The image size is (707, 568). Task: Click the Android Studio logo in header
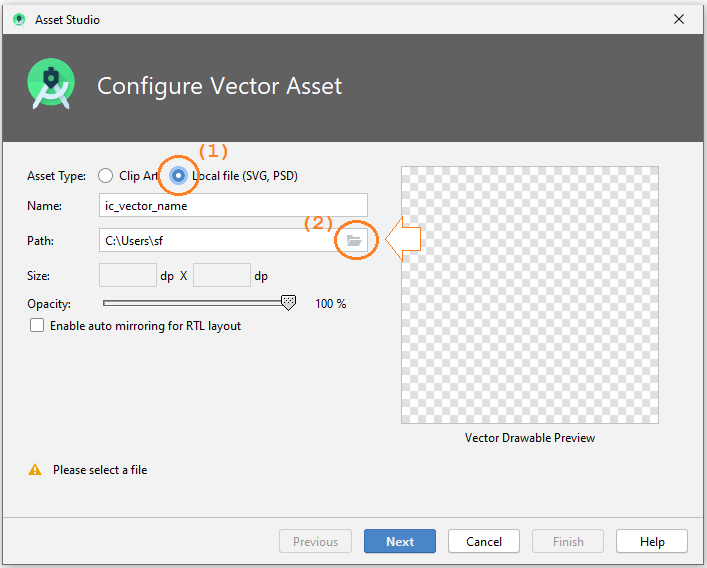(x=51, y=84)
